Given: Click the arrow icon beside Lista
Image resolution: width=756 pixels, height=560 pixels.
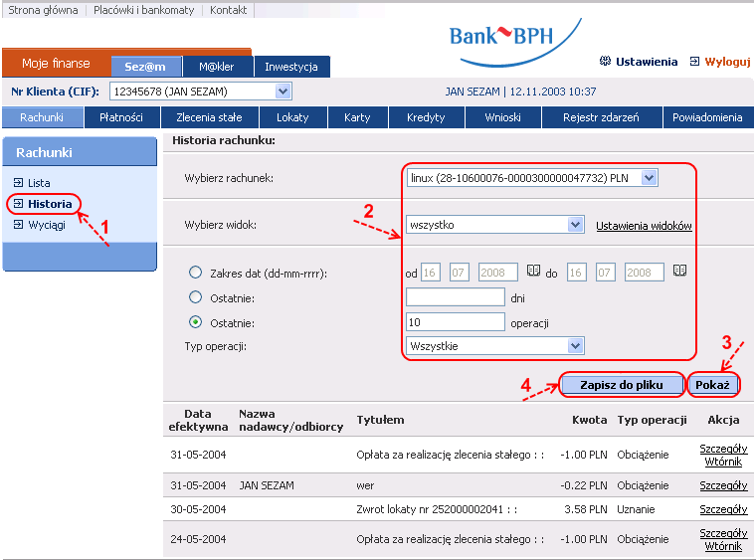Looking at the screenshot, I should coord(18,182).
